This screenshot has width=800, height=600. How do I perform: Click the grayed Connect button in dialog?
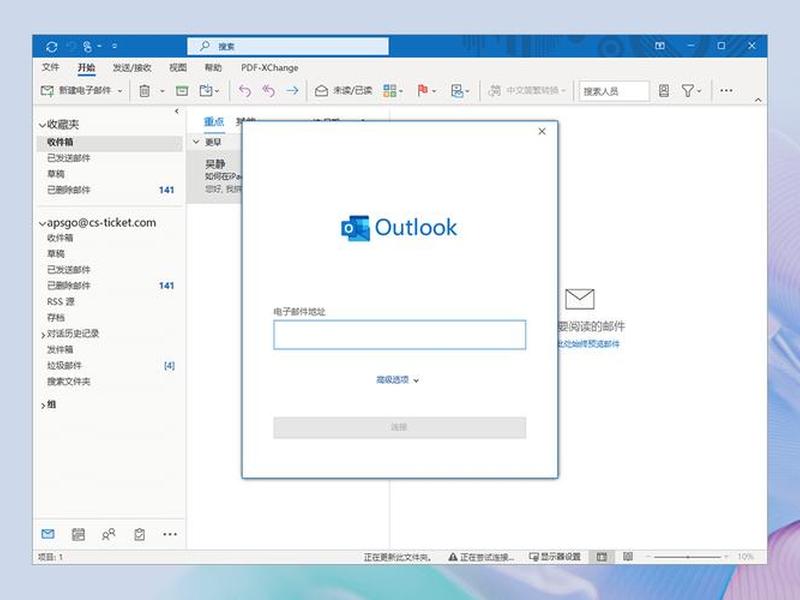(399, 428)
